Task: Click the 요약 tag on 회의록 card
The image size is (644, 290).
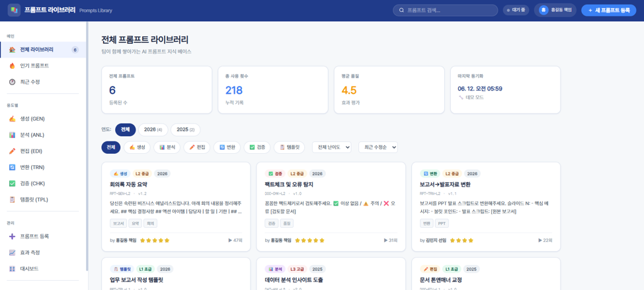Action: pyautogui.click(x=135, y=223)
